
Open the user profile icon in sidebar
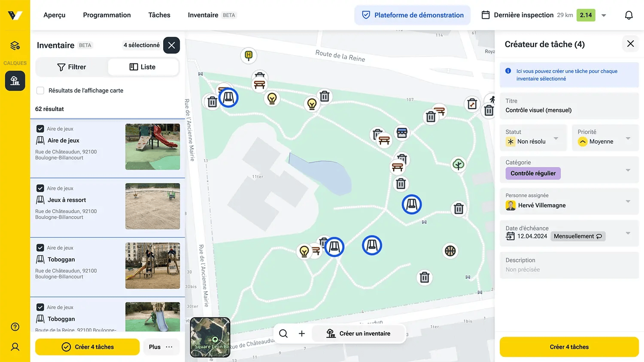click(x=15, y=347)
